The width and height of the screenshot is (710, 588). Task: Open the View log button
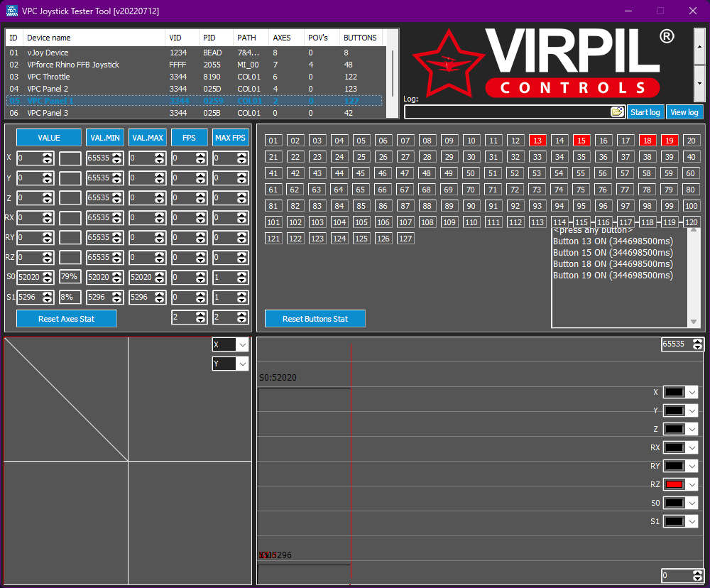tap(684, 112)
